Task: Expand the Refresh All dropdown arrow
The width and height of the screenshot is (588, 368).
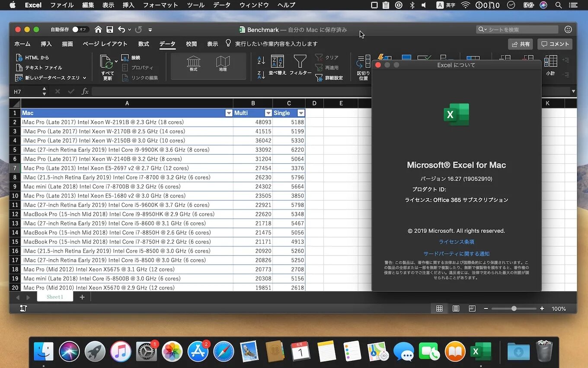Action: (x=116, y=61)
